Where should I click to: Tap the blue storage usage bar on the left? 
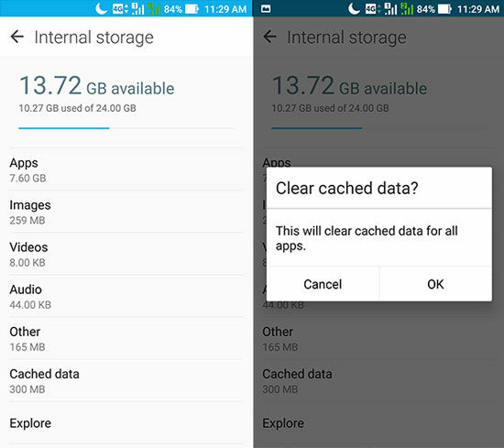pos(64,128)
